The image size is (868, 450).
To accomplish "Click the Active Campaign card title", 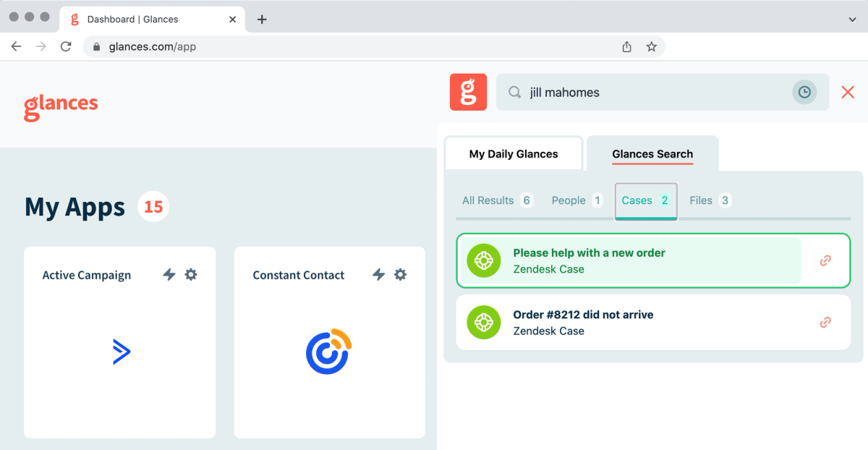I will 87,275.
